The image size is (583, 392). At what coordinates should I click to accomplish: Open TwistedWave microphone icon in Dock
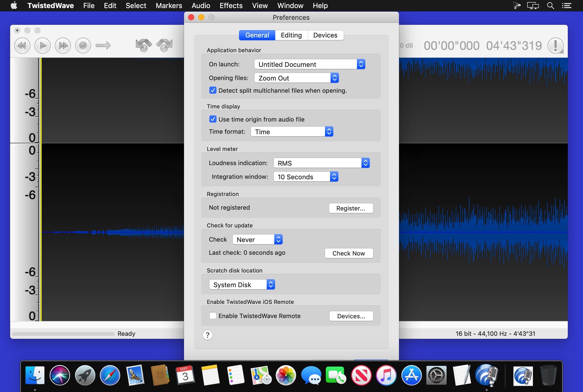(487, 375)
